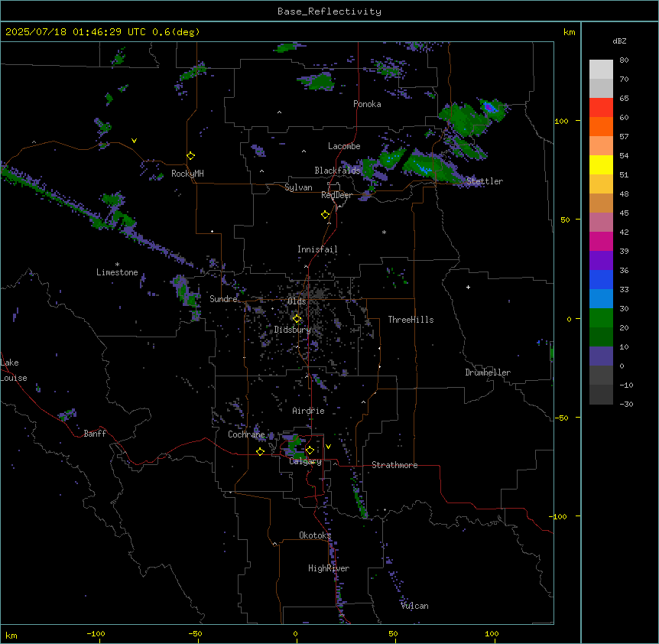The height and width of the screenshot is (644, 659).
Task: Pick the yellow 51–54 dBZ legend swatch
Action: coord(601,164)
